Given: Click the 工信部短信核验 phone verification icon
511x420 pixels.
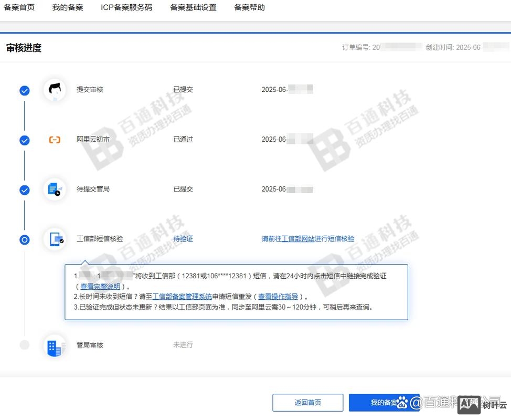Looking at the screenshot, I should coord(55,239).
